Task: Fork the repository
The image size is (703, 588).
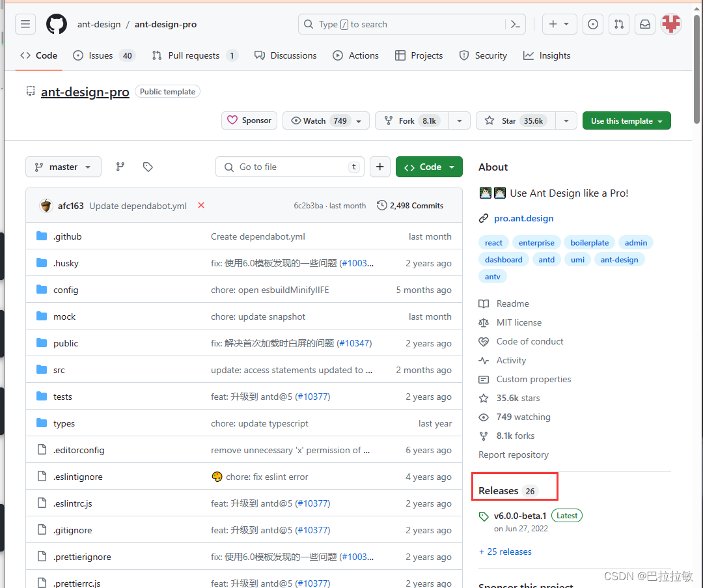Action: click(411, 120)
